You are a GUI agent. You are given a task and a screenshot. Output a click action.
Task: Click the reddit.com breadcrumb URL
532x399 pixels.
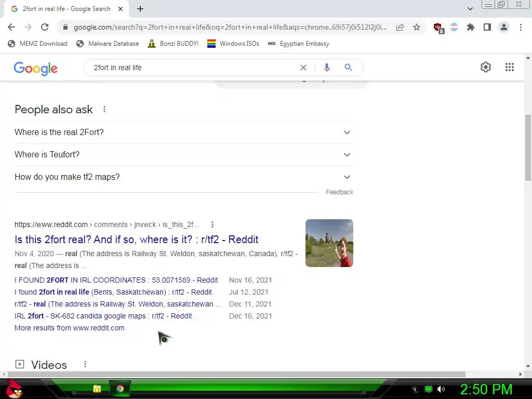click(107, 224)
